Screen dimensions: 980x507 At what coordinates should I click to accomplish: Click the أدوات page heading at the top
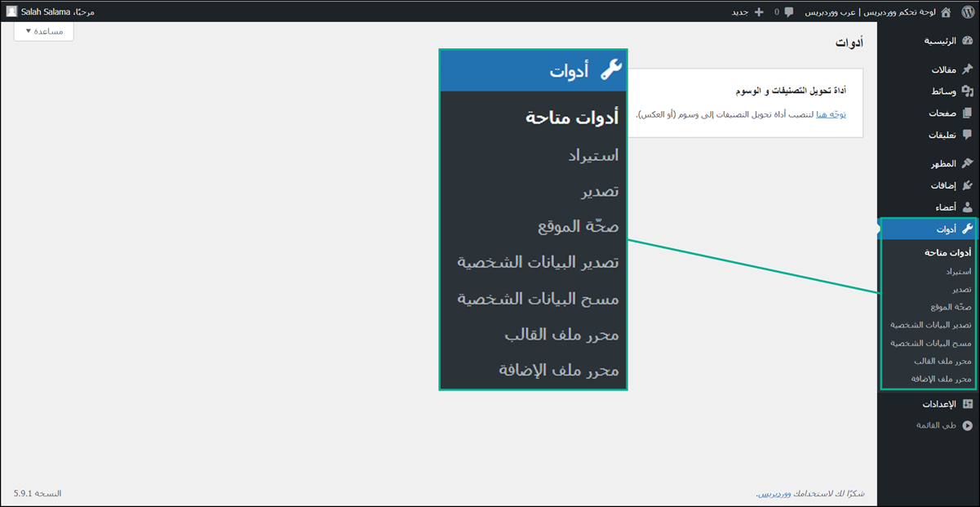[x=849, y=42]
